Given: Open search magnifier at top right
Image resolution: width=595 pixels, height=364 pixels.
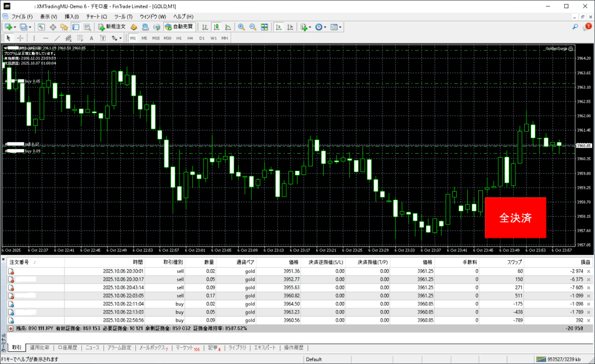Looking at the screenshot, I should [575, 27].
